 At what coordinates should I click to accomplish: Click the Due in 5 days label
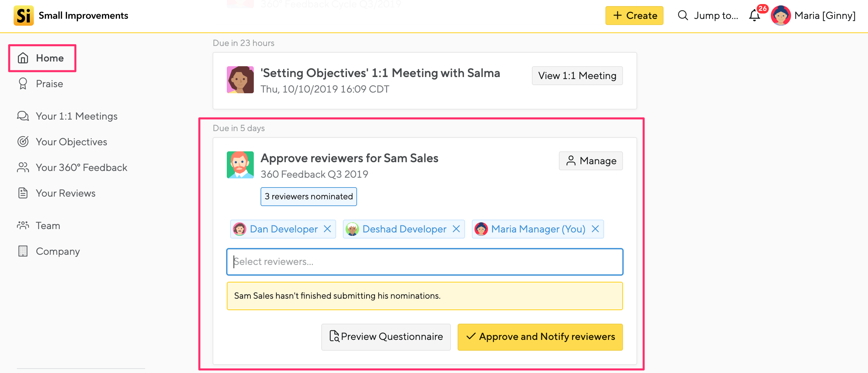click(239, 128)
